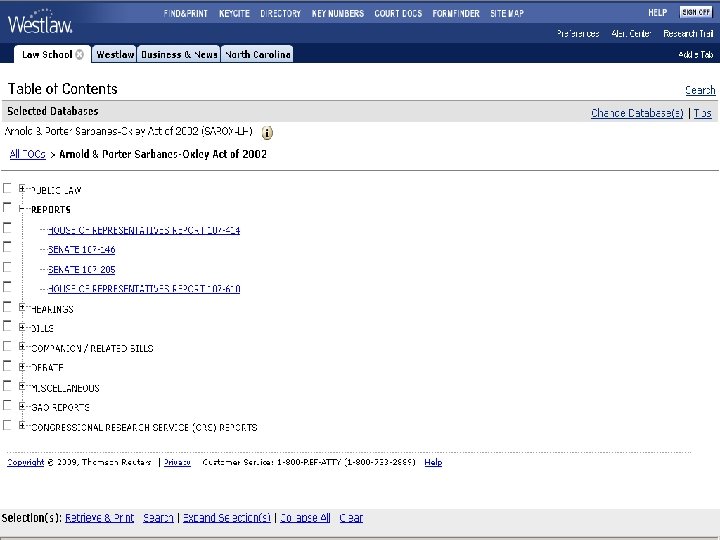
Task: Check the Senate 107-205 checkbox
Action: pos(7,267)
